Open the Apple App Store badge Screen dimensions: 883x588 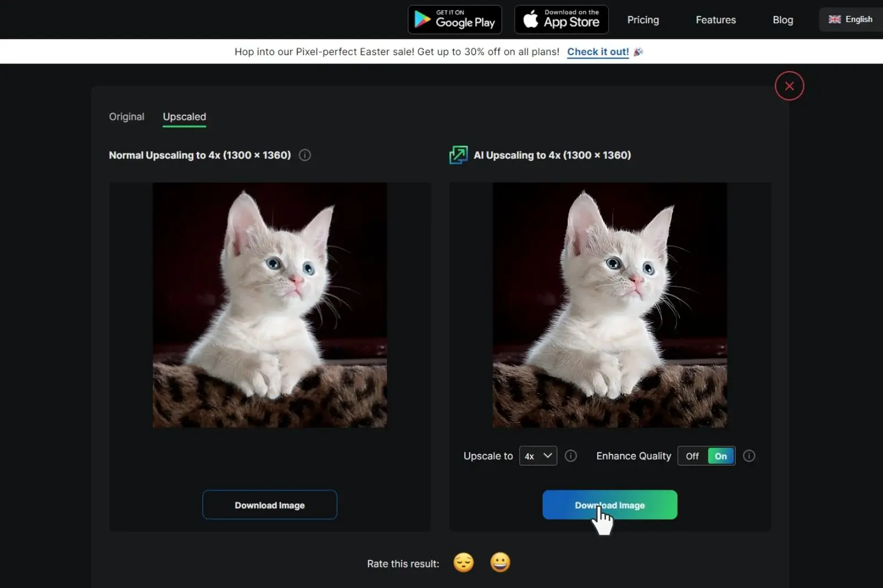point(561,20)
